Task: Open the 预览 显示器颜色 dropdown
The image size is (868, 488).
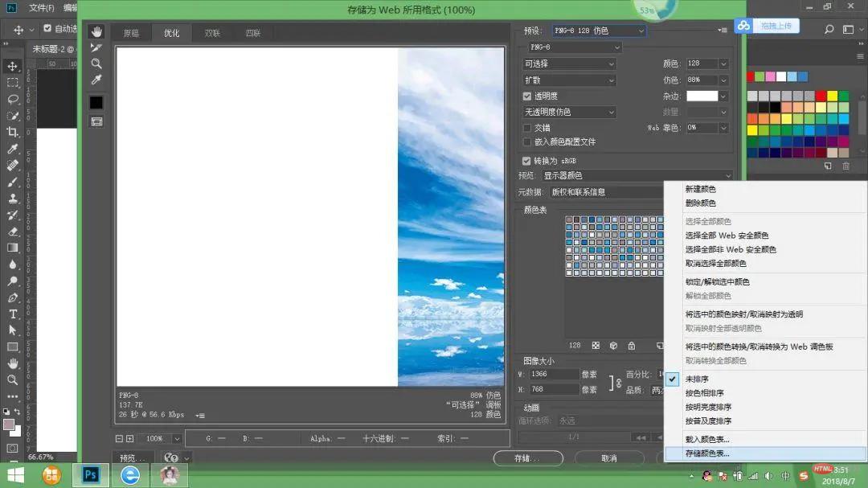Action: (637, 175)
